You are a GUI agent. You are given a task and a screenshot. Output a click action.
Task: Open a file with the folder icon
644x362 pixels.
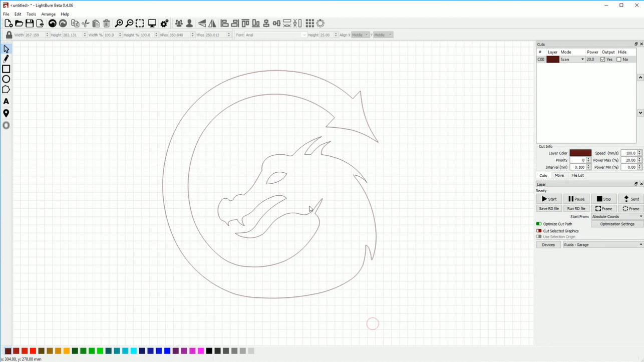(19, 24)
